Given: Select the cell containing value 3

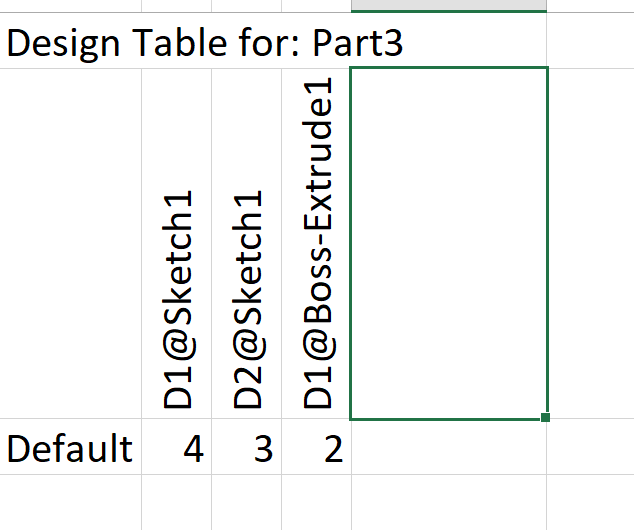Looking at the screenshot, I should click(x=247, y=447).
